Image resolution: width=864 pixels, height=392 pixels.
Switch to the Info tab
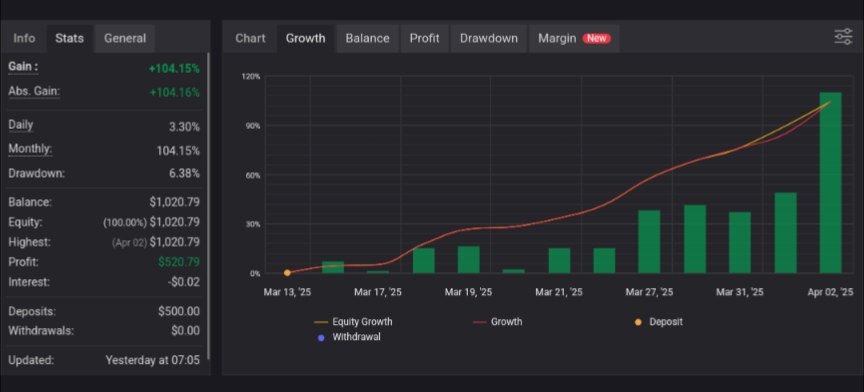24,38
